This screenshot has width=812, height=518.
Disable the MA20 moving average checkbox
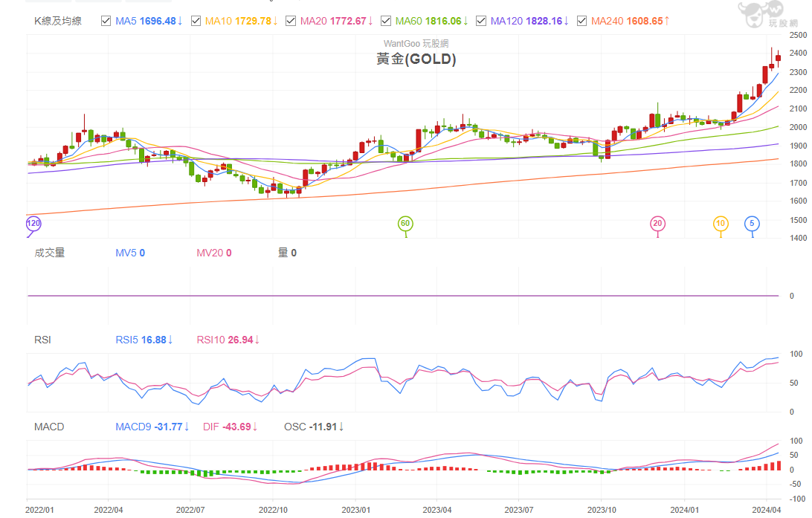point(291,22)
